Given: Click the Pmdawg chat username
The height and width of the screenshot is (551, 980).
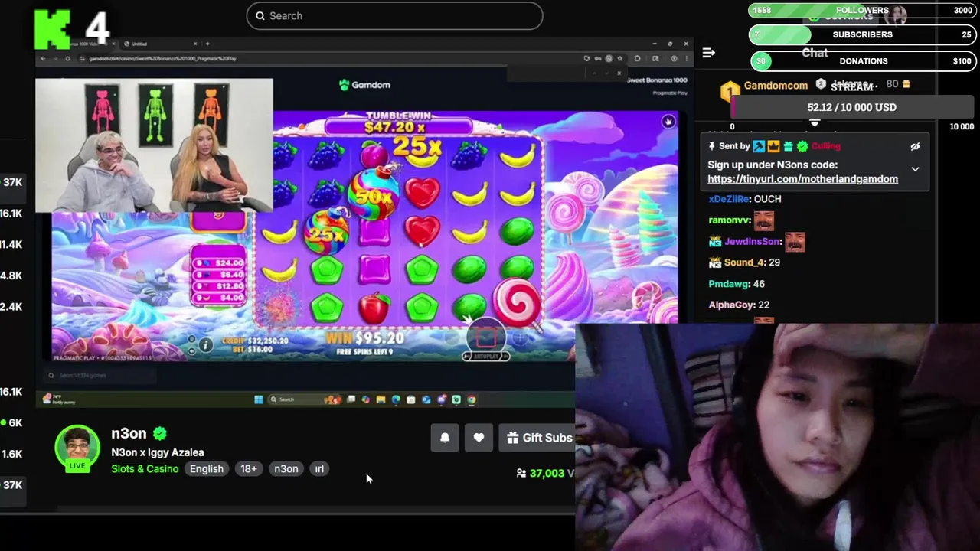Looking at the screenshot, I should coord(728,284).
